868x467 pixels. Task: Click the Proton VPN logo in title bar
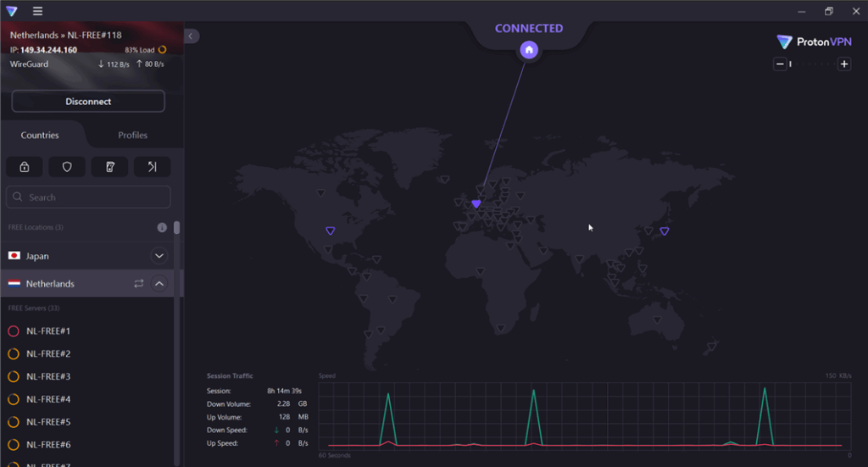(11, 11)
